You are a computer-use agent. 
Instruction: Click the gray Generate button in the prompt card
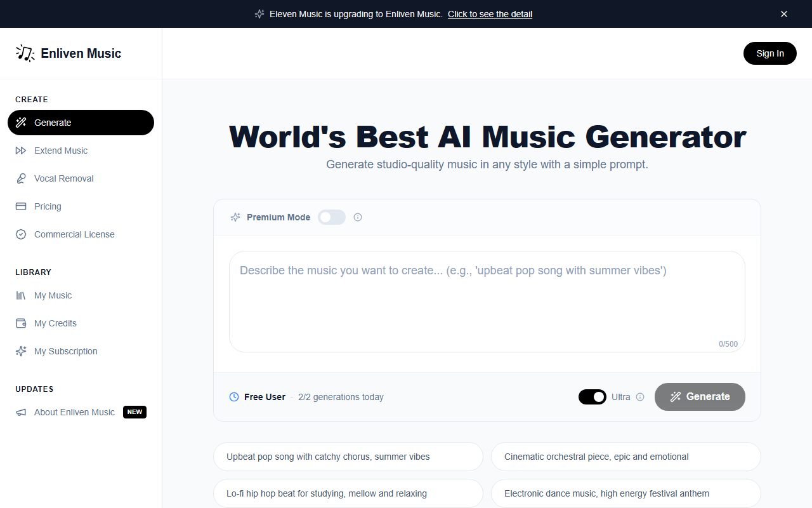[700, 397]
